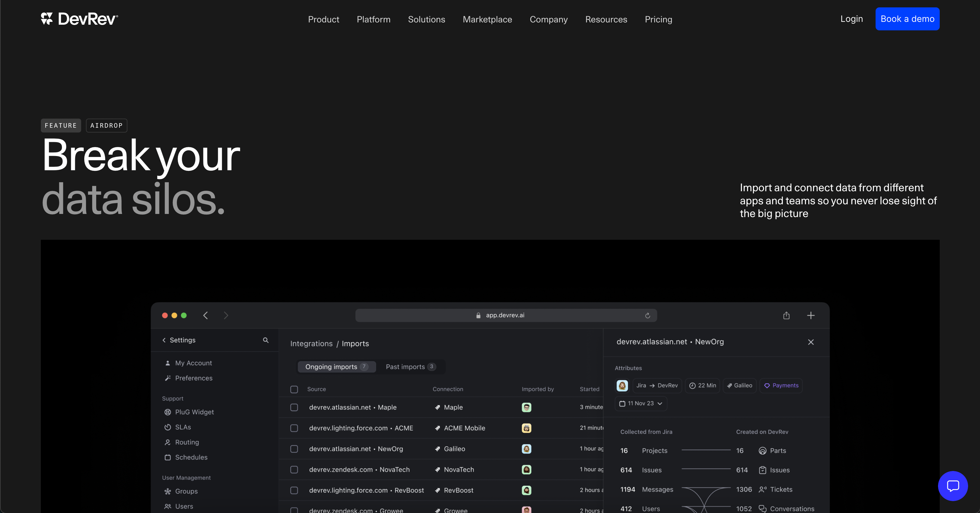Click the Parts icon
The width and height of the screenshot is (980, 513).
(x=762, y=451)
